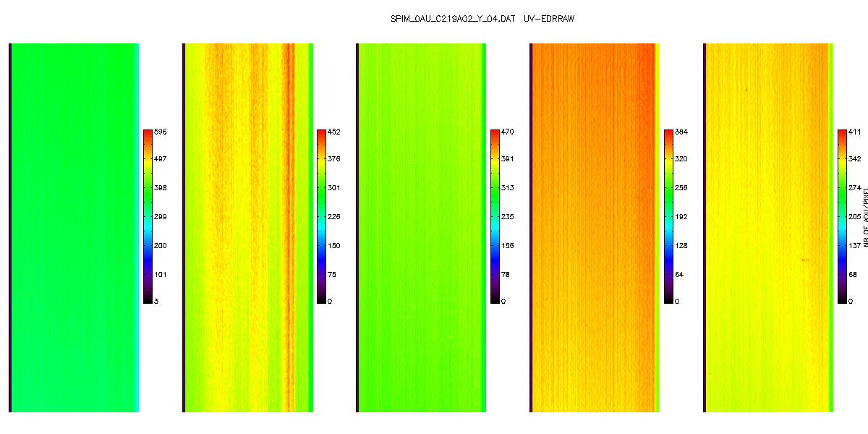Click the 64 tick value
Image resolution: width=868 pixels, height=434 pixels.
678,274
